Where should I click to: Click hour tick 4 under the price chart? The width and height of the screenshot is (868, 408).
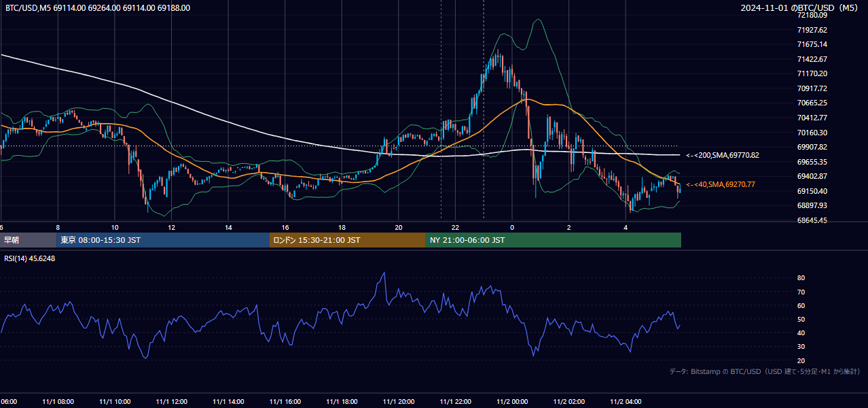(626, 227)
